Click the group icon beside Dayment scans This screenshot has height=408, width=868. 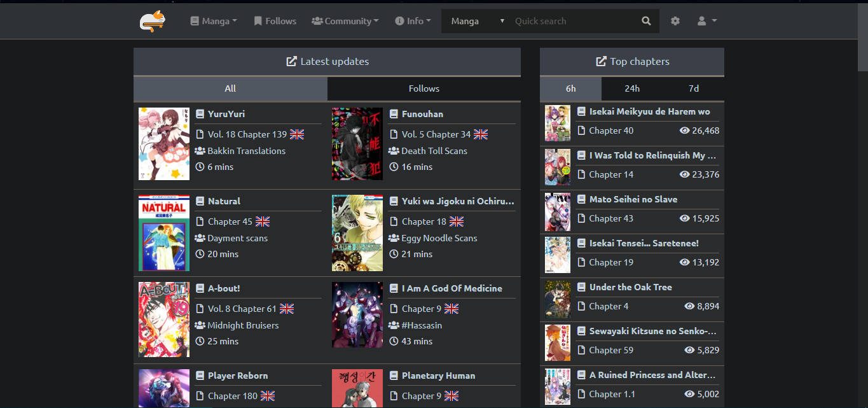click(200, 238)
